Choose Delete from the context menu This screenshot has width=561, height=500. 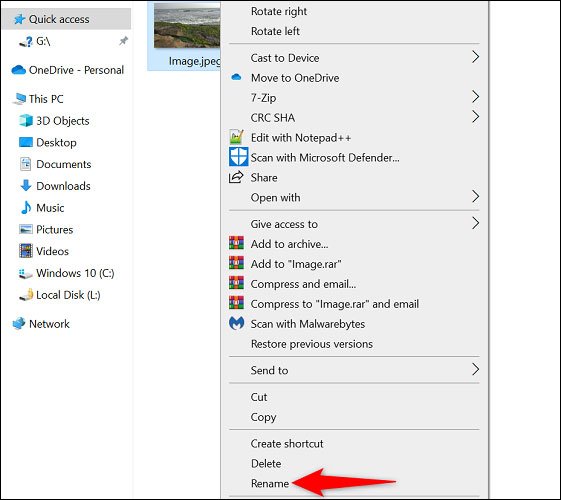pyautogui.click(x=266, y=464)
